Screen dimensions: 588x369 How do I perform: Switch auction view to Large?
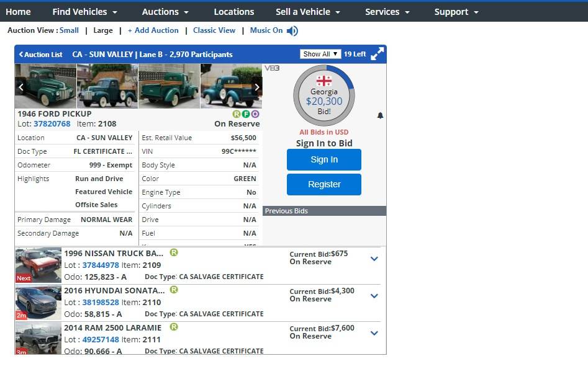[102, 30]
